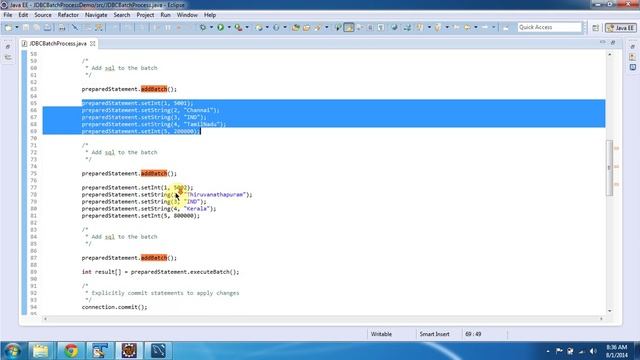Image resolution: width=640 pixels, height=360 pixels.
Task: Toggle Block Selection mode button
Action: (370, 27)
